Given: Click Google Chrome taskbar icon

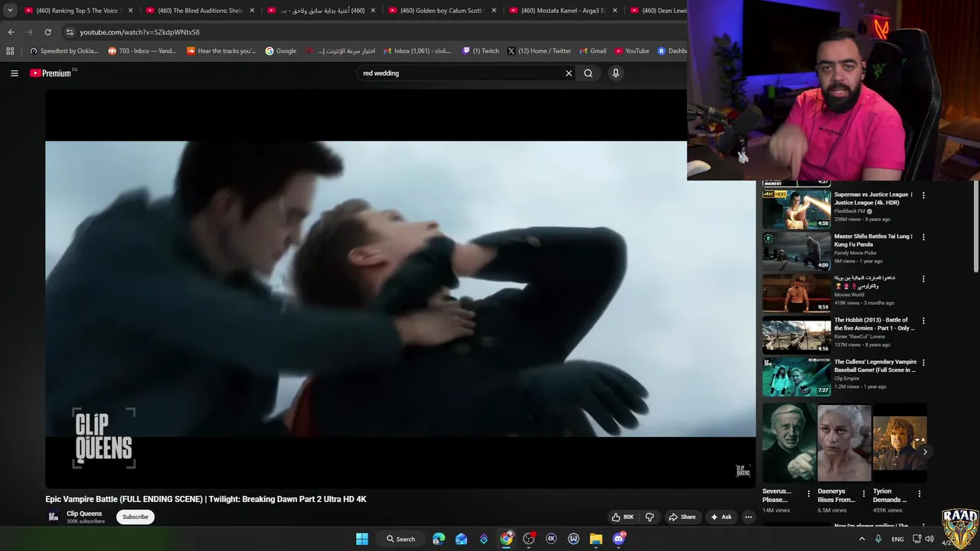Looking at the screenshot, I should [507, 539].
